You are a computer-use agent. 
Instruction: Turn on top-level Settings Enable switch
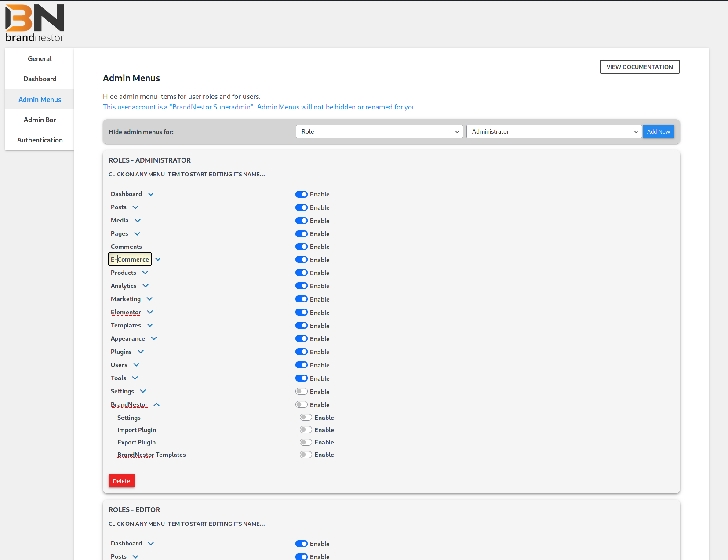tap(302, 392)
